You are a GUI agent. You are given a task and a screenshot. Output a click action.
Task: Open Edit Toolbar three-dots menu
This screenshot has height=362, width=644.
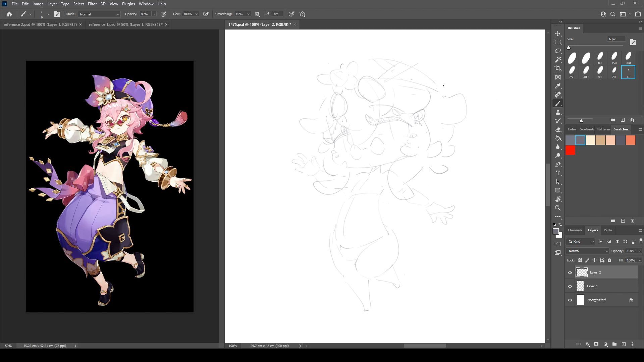(x=558, y=217)
